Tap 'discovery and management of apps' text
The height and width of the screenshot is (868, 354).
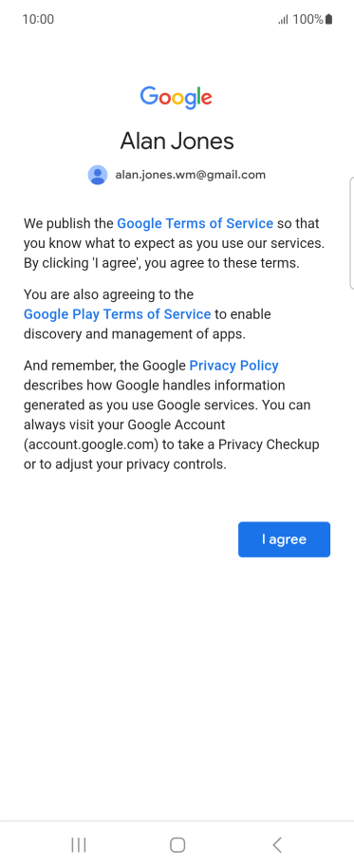point(134,334)
